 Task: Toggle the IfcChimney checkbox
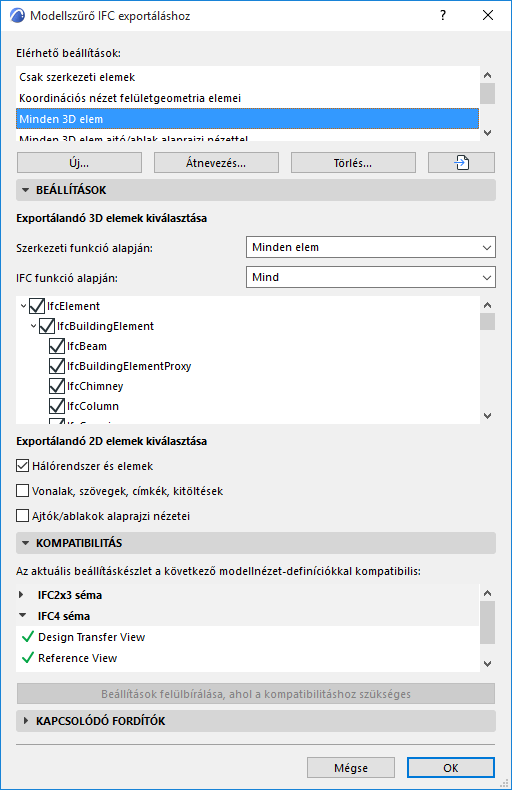point(56,386)
